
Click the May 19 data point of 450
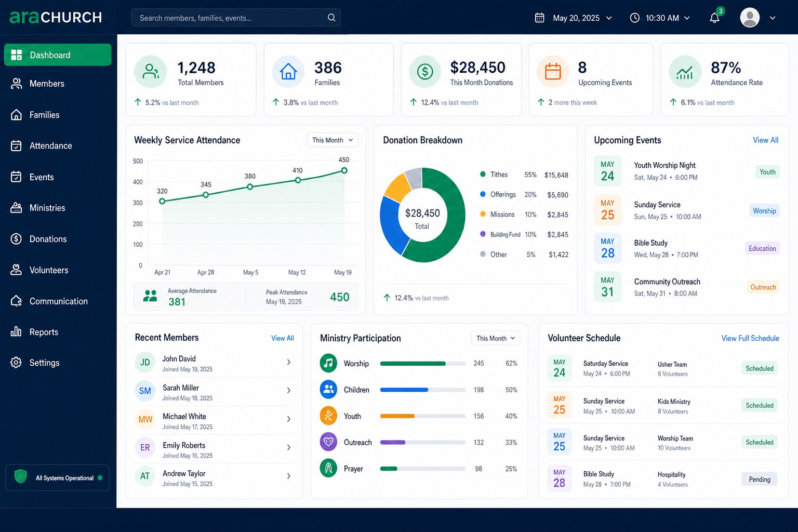click(x=344, y=170)
